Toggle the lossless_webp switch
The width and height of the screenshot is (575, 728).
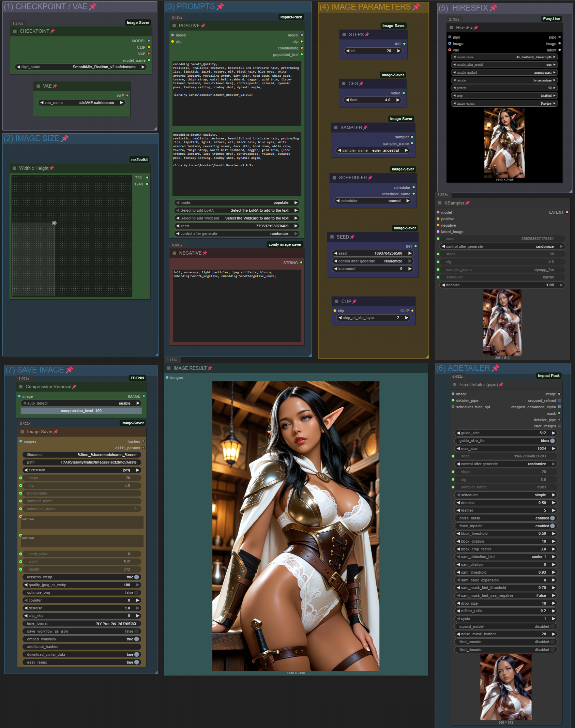point(136,577)
